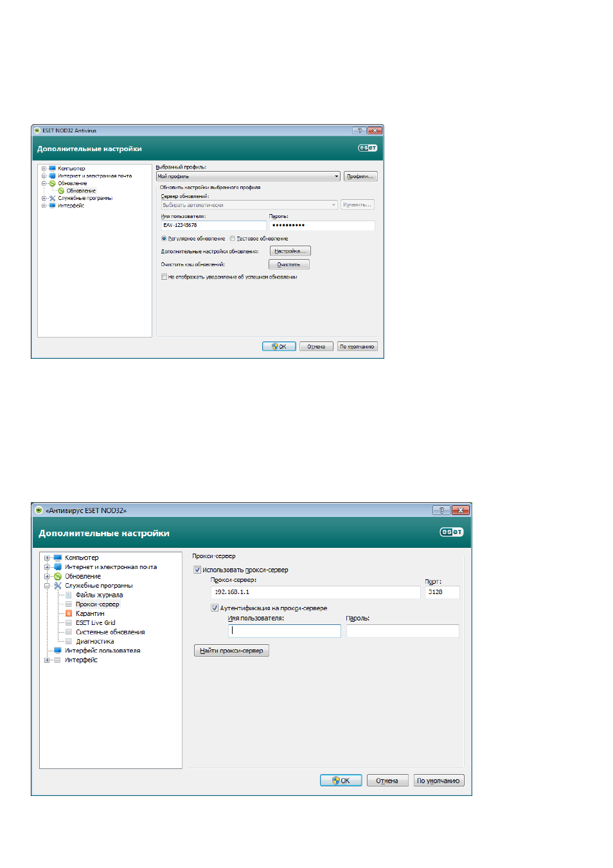Click Изменить... button
Screen dimensions: 613x868
[x=357, y=205]
